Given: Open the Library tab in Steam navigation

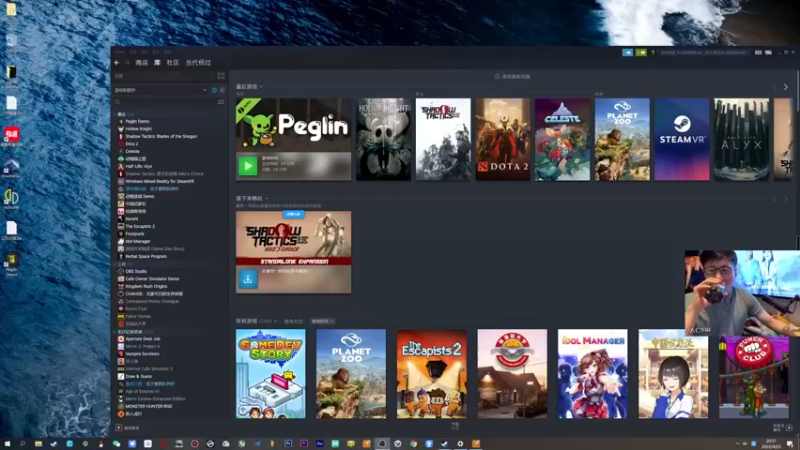Looking at the screenshot, I should pos(157,63).
